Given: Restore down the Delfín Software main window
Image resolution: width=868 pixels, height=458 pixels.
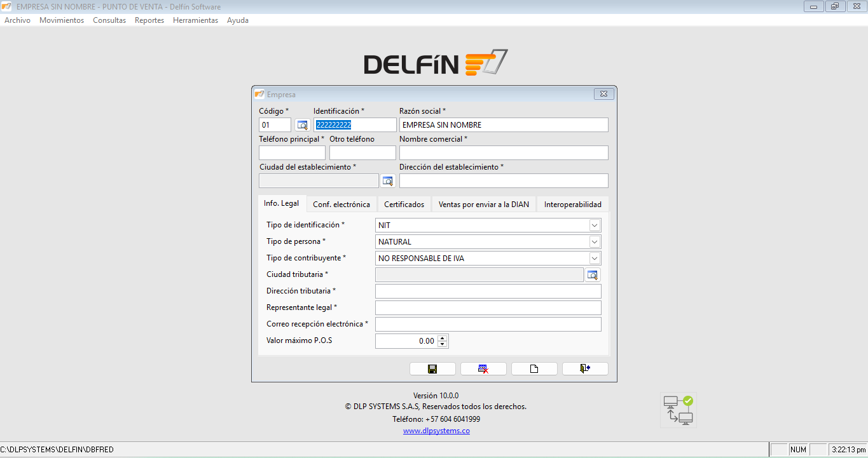Looking at the screenshot, I should click(x=834, y=6).
